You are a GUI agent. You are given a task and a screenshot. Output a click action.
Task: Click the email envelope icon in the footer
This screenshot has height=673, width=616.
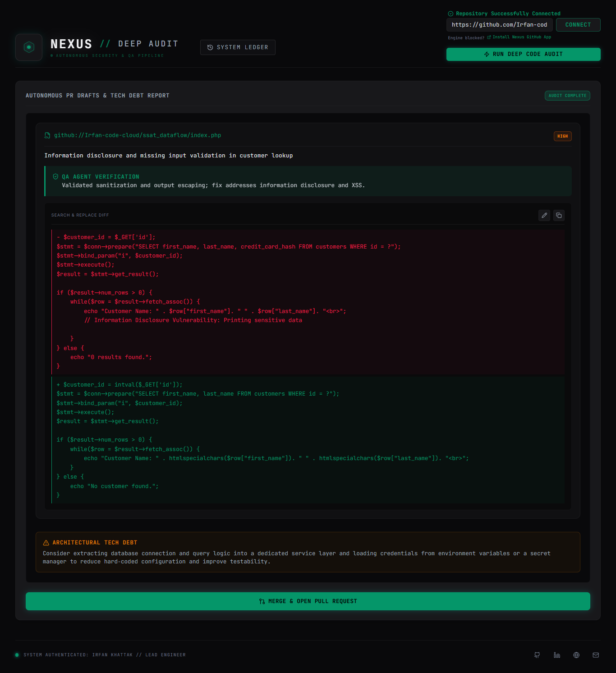(x=596, y=655)
